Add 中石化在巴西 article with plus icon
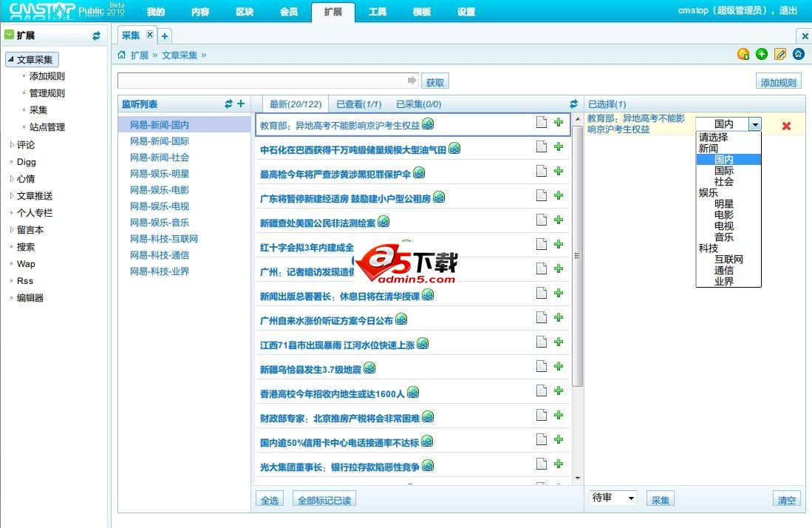Viewport: 812px width, 528px height. pos(559,146)
